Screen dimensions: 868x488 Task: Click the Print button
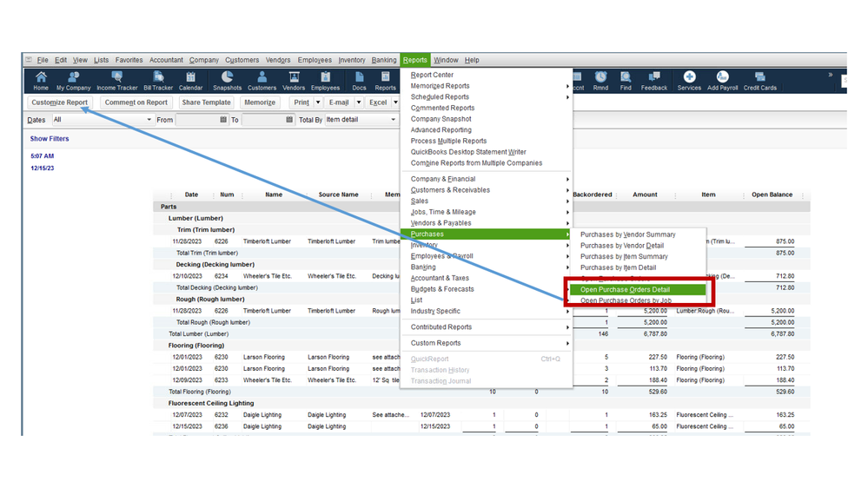[x=301, y=102]
